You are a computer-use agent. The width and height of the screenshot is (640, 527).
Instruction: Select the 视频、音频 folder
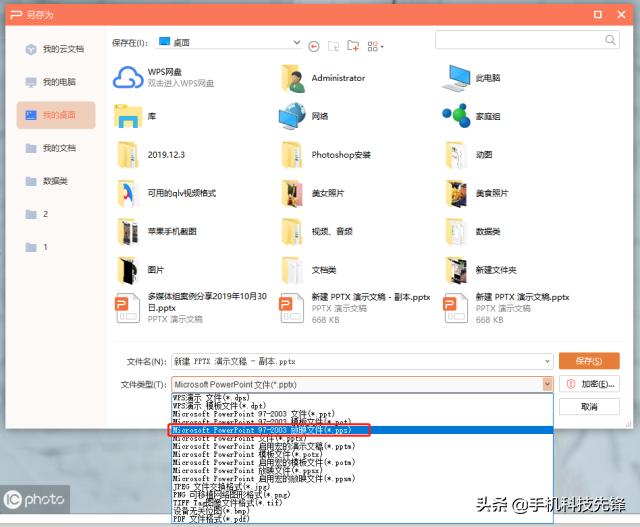pos(317,231)
